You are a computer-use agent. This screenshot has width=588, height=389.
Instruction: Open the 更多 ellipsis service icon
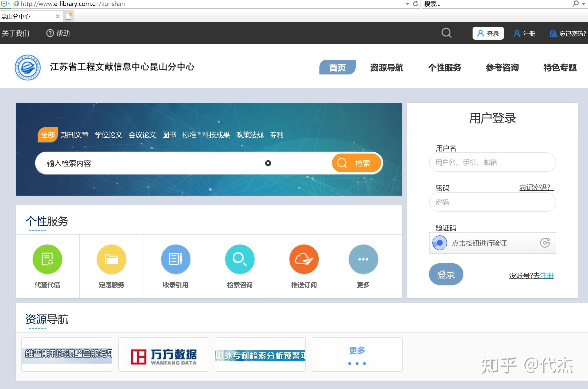[x=363, y=259]
